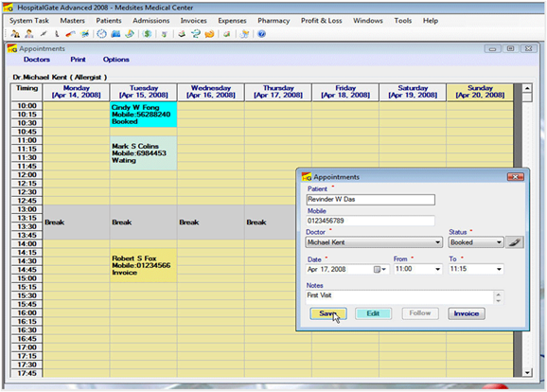This screenshot has height=392, width=547.
Task: Click the pharmacy snake symbol toolbar icon
Action: (196, 34)
